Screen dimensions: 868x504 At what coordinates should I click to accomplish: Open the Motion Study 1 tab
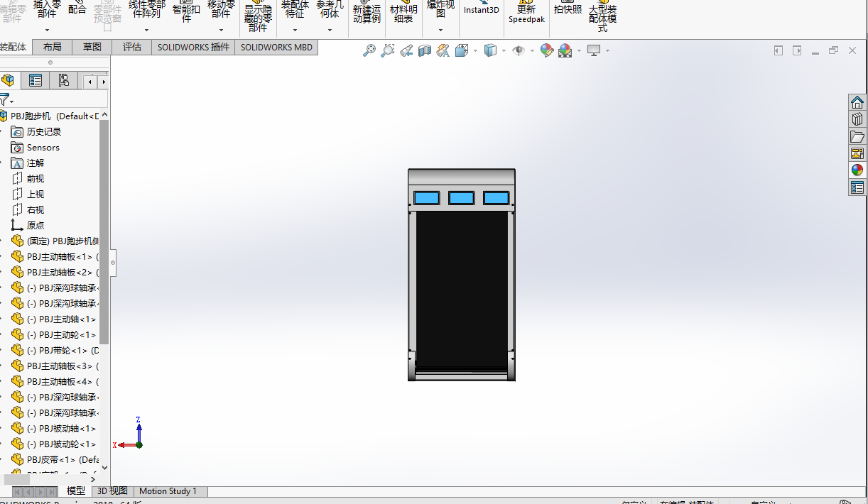click(168, 491)
